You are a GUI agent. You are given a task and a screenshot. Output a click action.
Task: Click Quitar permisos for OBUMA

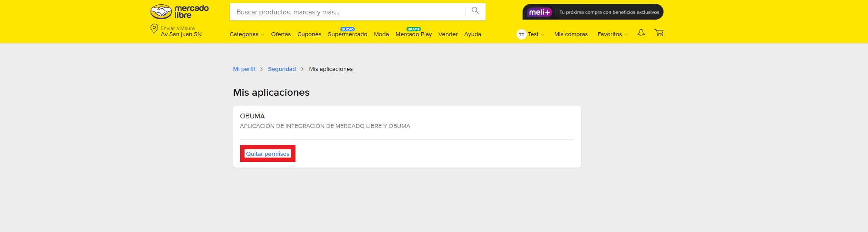pos(268,154)
